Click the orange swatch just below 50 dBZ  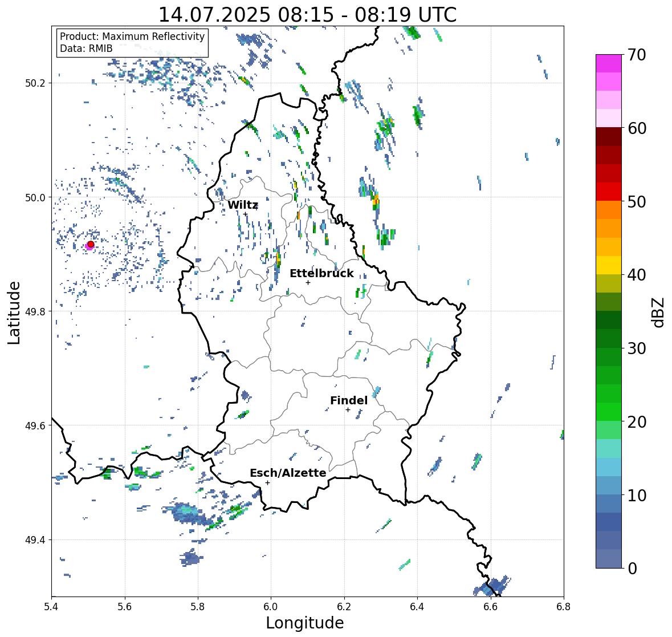608,210
